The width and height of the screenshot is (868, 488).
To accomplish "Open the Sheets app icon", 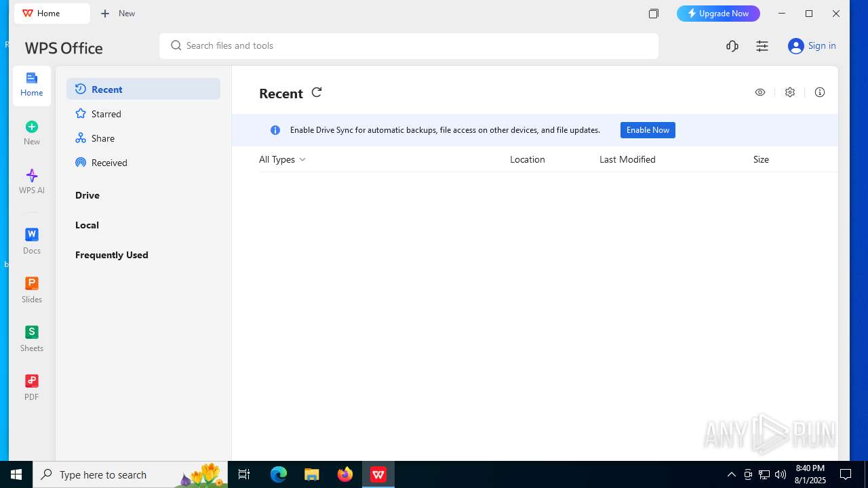I will [31, 332].
